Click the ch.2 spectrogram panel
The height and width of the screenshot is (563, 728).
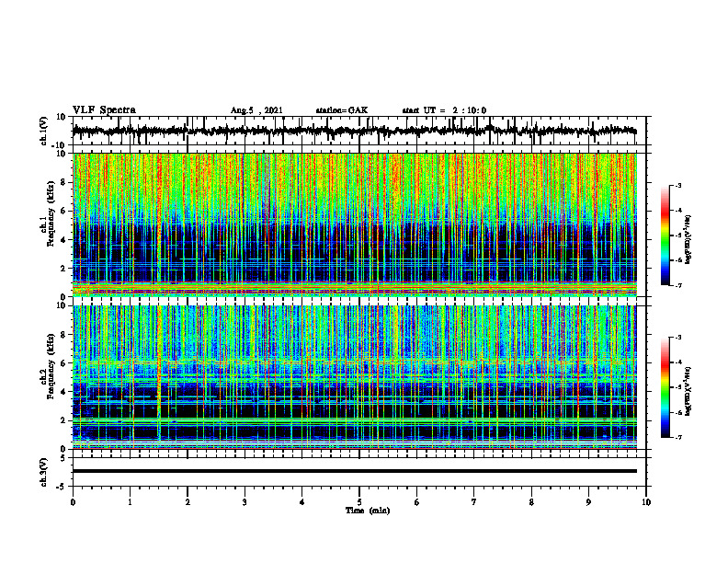pyautogui.click(x=355, y=377)
